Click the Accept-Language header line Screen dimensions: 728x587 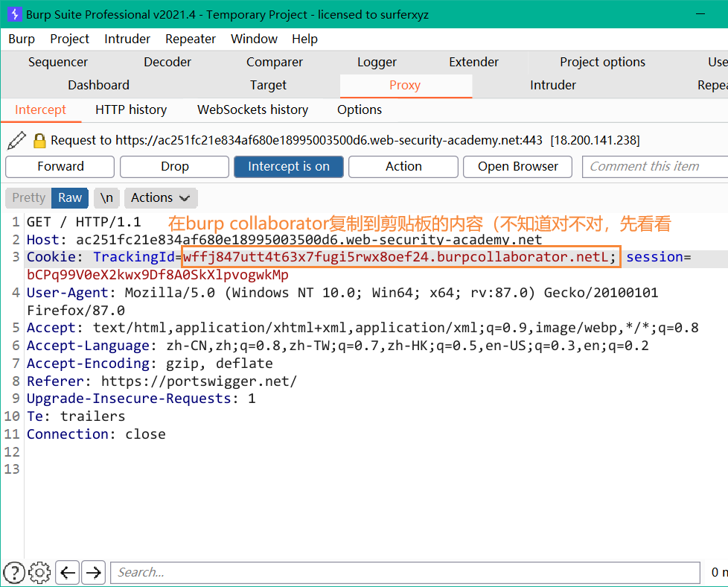(x=337, y=346)
